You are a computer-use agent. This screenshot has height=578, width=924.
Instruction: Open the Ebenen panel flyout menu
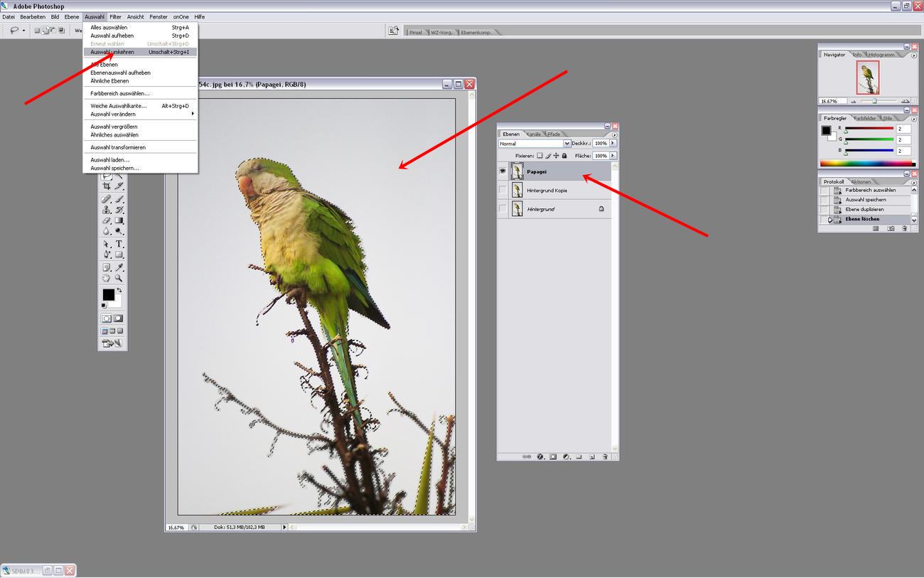point(614,135)
